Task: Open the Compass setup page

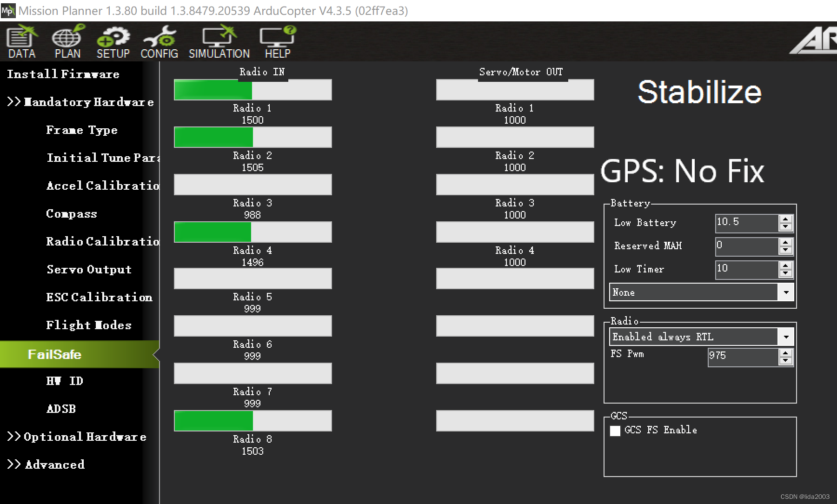Action: pos(72,213)
